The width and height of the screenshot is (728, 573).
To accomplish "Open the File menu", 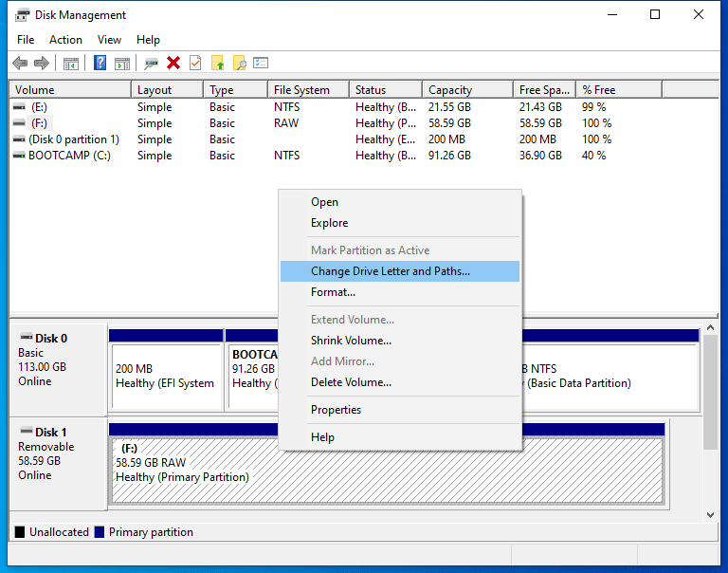I will (x=26, y=40).
